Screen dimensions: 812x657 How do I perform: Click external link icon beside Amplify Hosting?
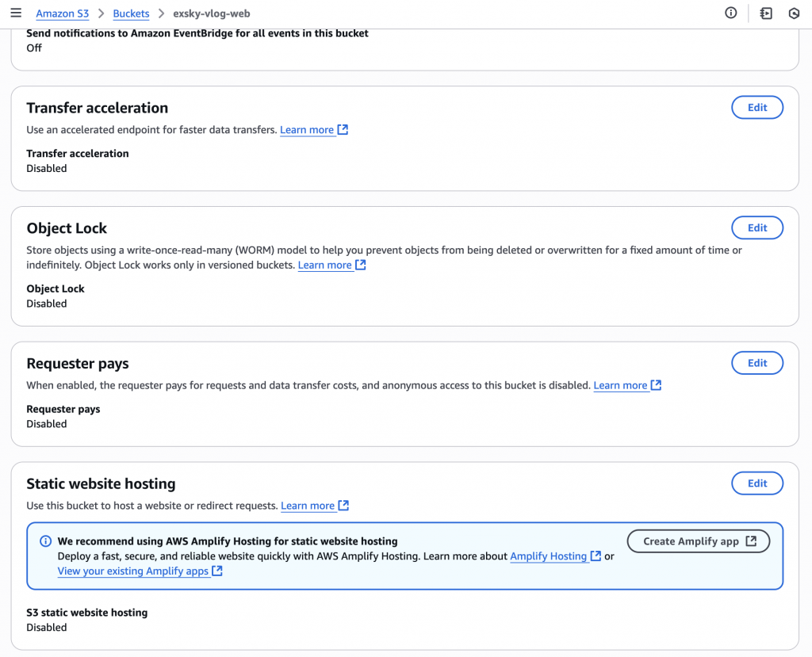point(596,556)
